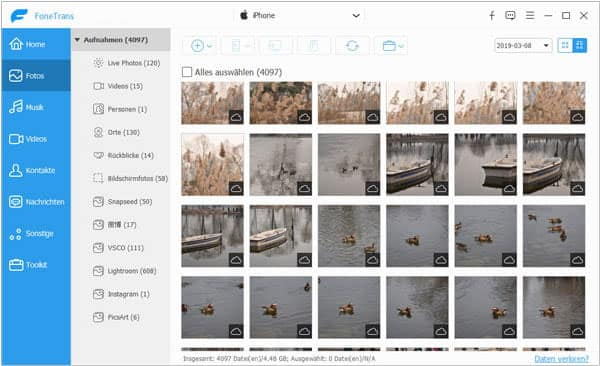Click cloud icon on last bottom-row photo
Viewport: 600px width, 366px height.
[x=577, y=331]
